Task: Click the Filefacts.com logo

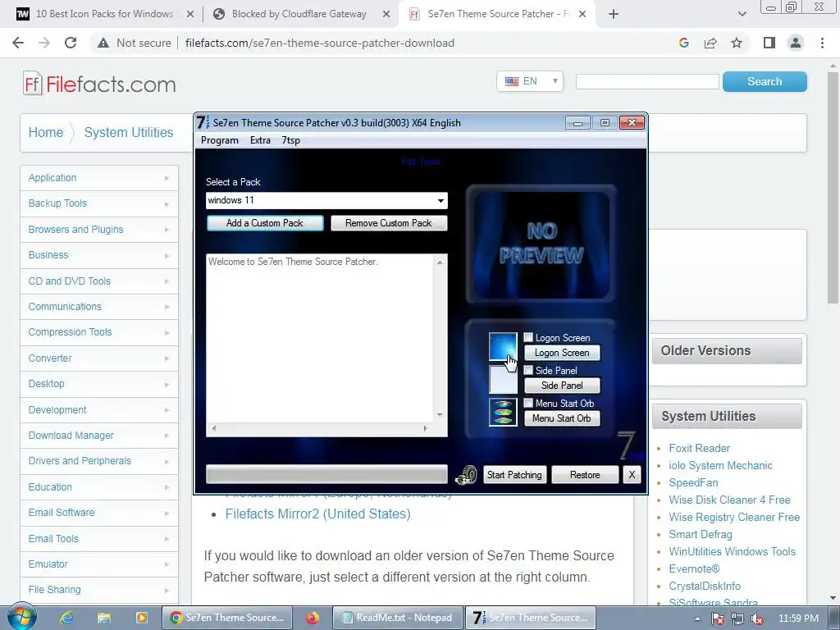Action: point(99,84)
